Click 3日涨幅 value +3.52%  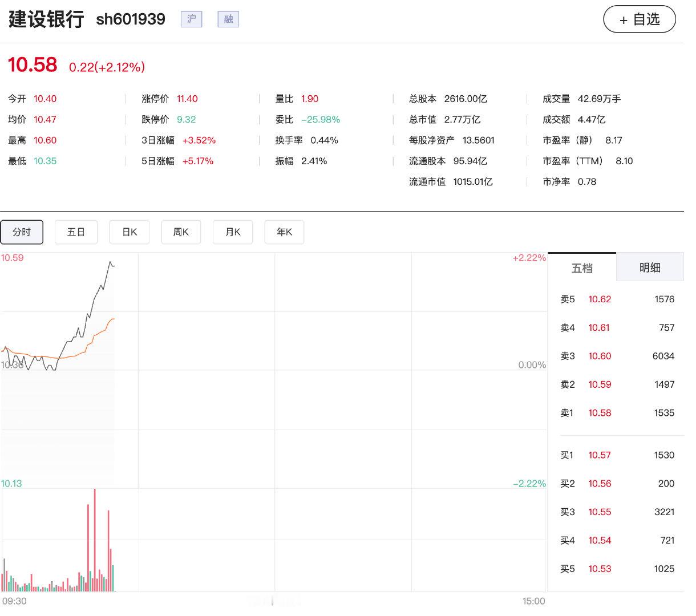(x=199, y=140)
